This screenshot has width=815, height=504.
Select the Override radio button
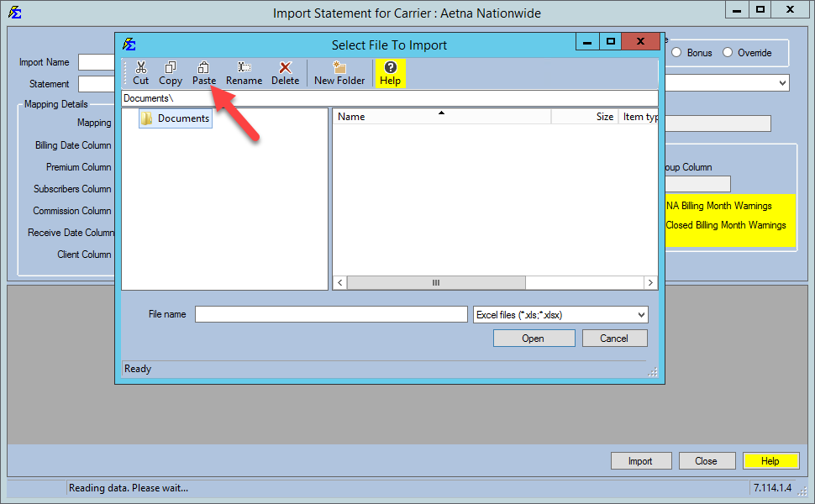tap(728, 53)
